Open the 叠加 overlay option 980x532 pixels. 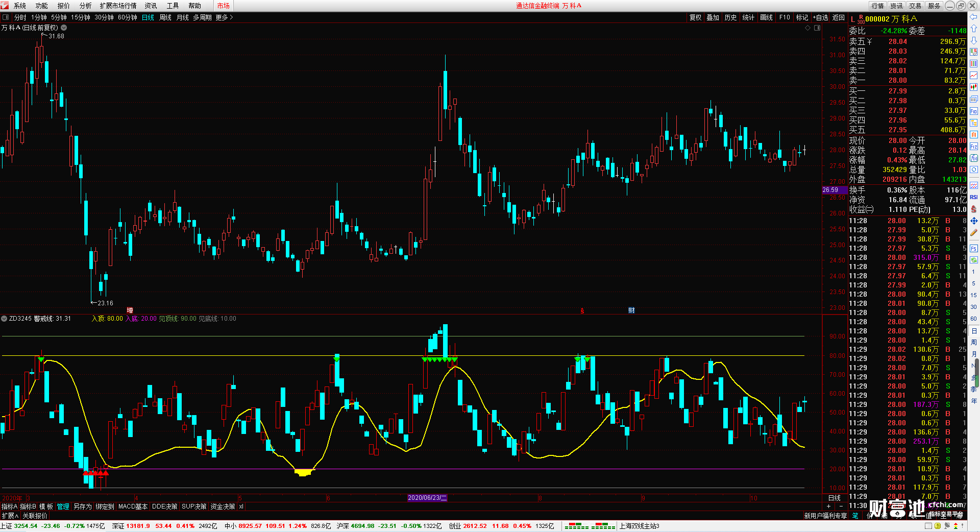click(x=713, y=17)
